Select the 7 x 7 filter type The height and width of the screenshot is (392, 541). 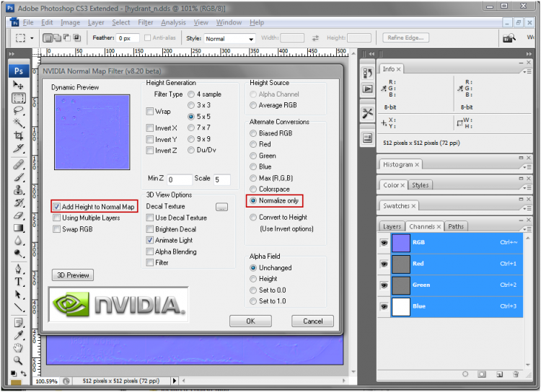pos(191,128)
